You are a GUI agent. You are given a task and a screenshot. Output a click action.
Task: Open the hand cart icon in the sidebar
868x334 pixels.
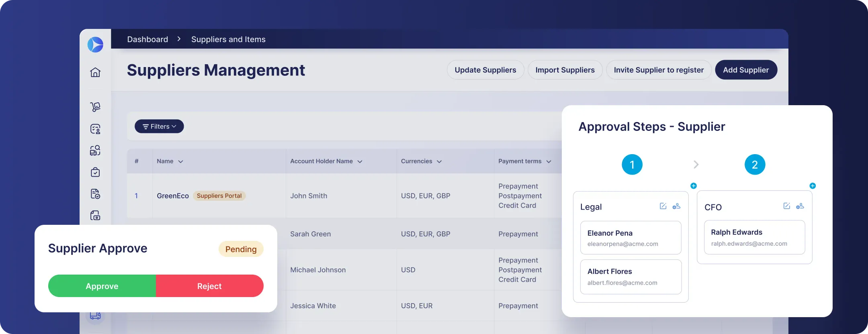tap(95, 107)
